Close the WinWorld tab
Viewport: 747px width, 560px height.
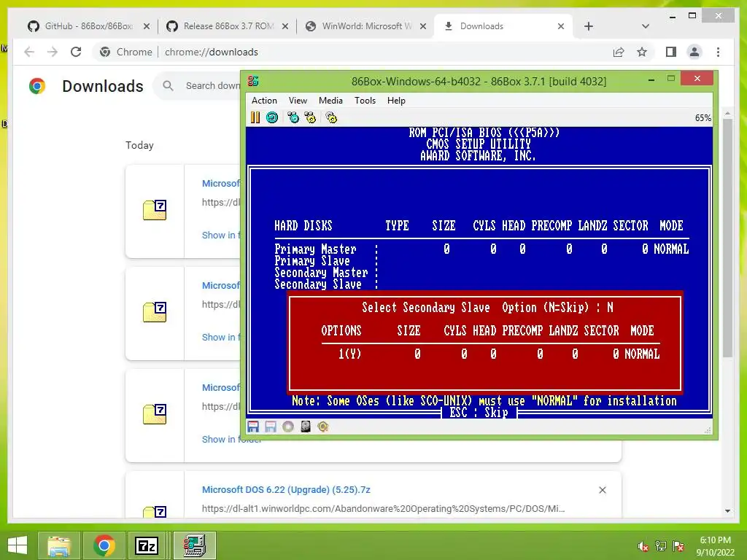(423, 26)
